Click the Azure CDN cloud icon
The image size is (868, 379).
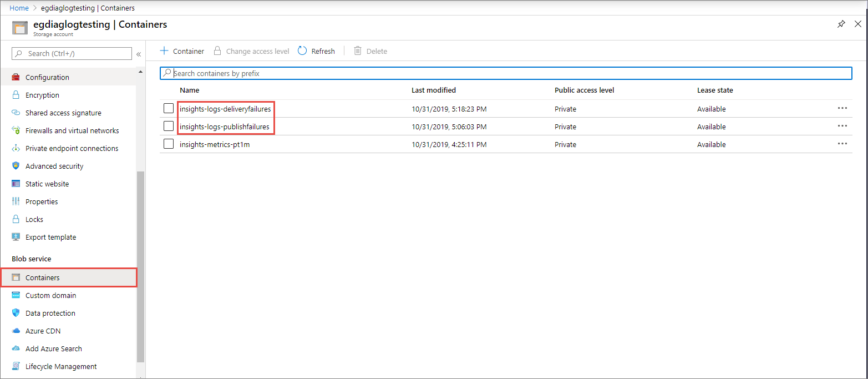point(16,331)
